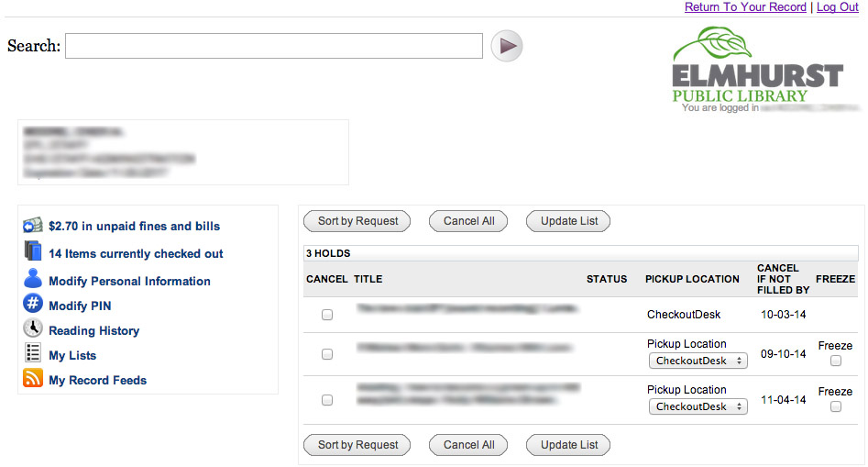
Task: Open the Modify PIN link
Action: click(x=80, y=306)
